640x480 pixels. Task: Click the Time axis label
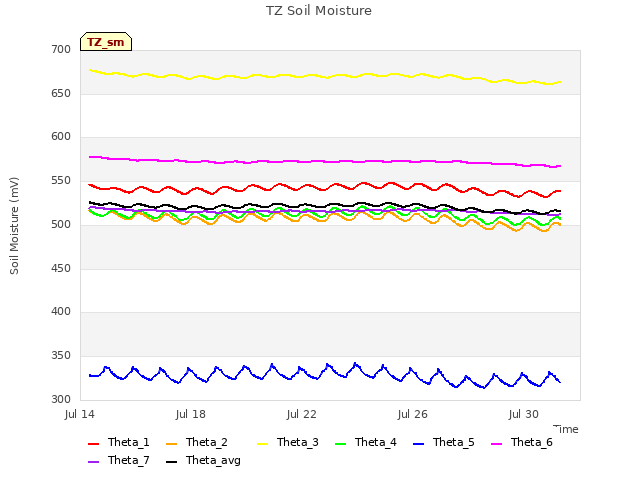(566, 429)
